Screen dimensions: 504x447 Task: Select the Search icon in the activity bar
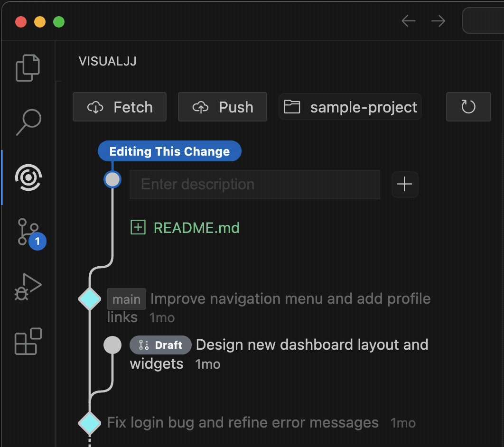pyautogui.click(x=28, y=122)
